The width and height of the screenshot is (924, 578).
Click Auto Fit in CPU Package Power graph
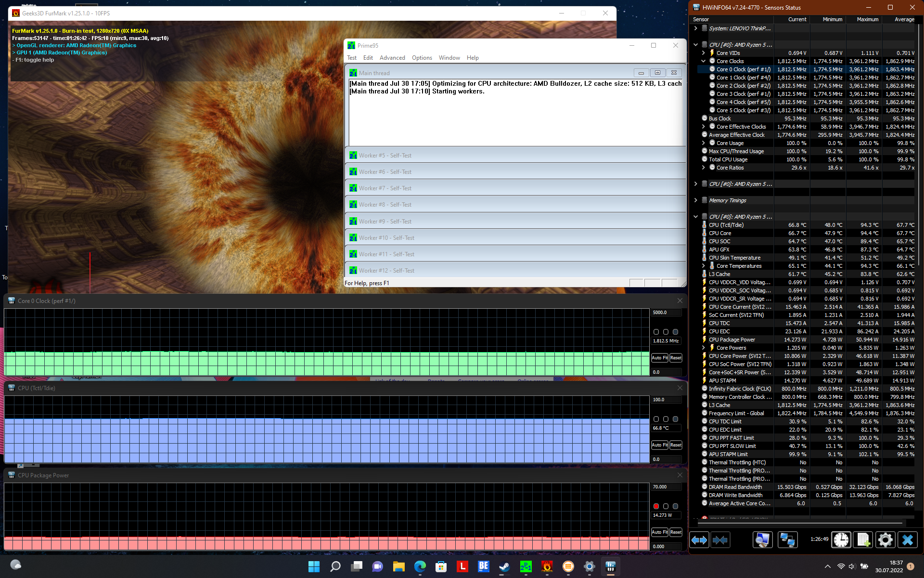[x=659, y=532]
